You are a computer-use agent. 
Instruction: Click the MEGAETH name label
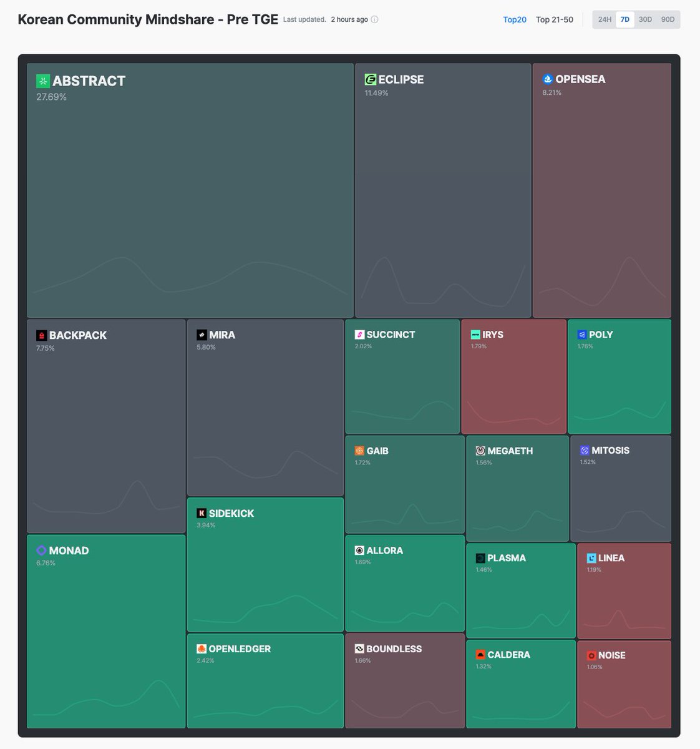coord(510,451)
